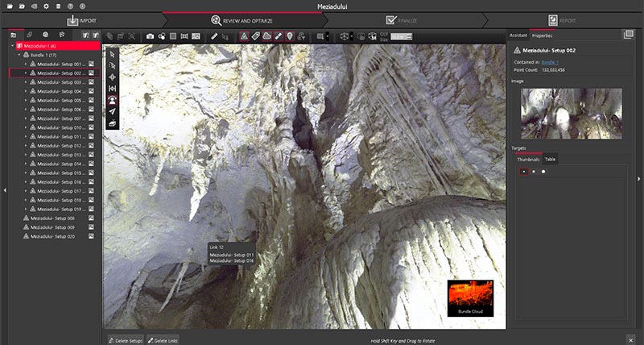This screenshot has height=345, width=644.
Task: Toggle the location pin markers button
Action: (x=289, y=36)
